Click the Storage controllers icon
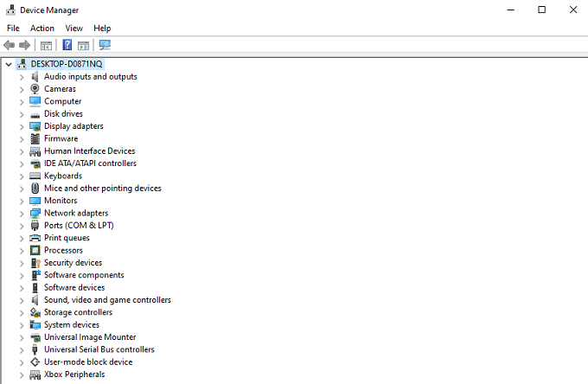Viewport: 588px width, 384px height. [35, 312]
